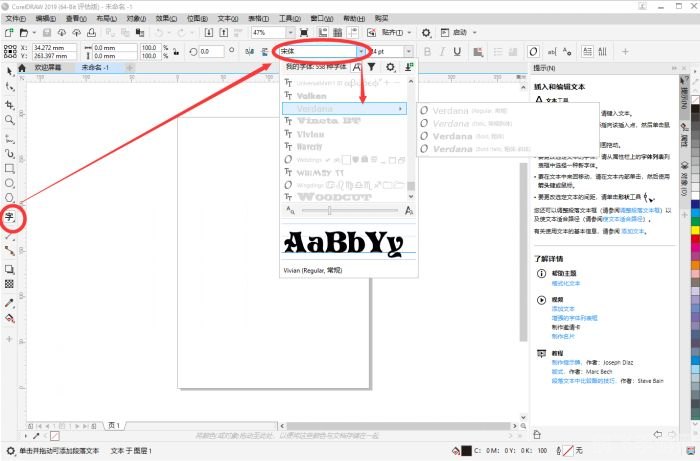Screen dimensions: 700x461
Task: Pick the Eyedropper tool in the toolbox
Action: pyautogui.click(x=9, y=300)
